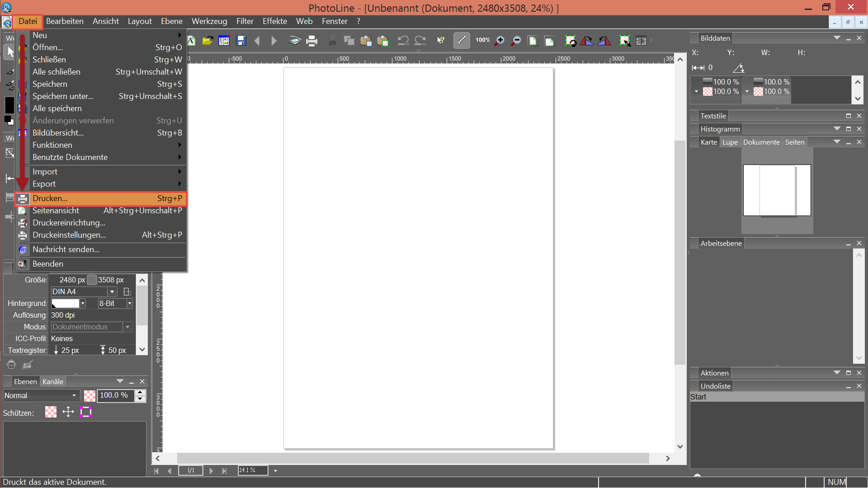Click the context help pointer icon
The height and width of the screenshot is (488, 868).
pos(441,41)
